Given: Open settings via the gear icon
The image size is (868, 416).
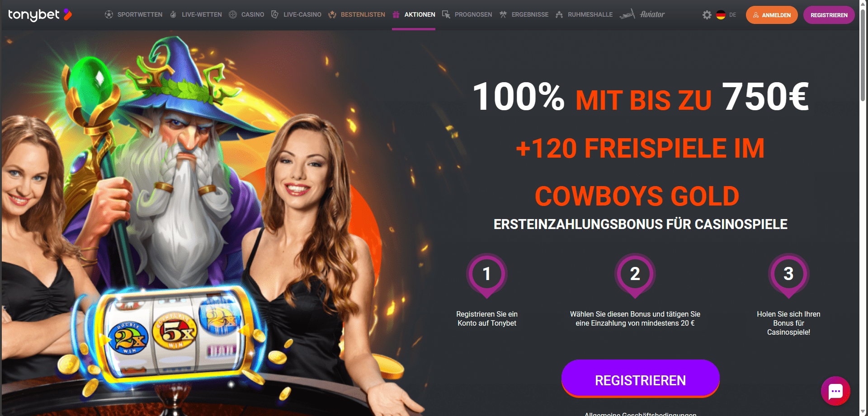Looking at the screenshot, I should 707,15.
